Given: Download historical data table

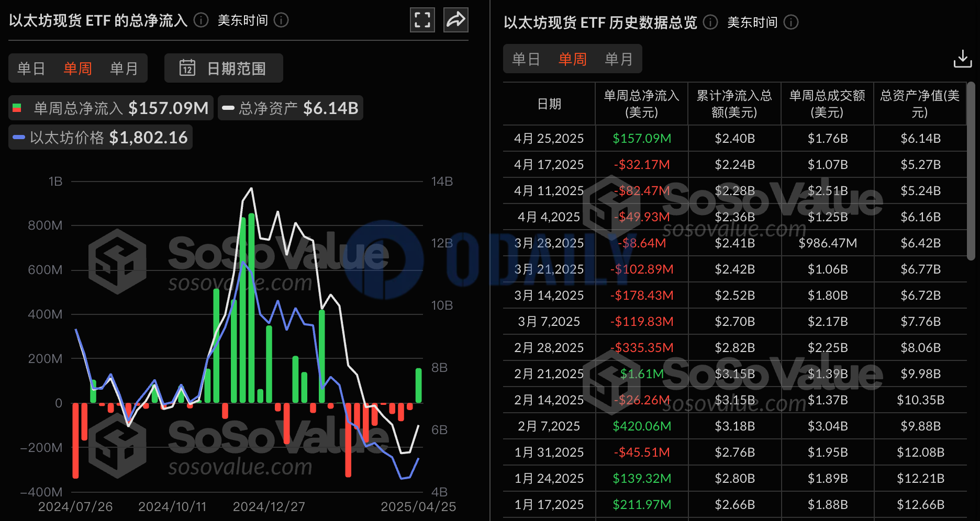Looking at the screenshot, I should coord(963,59).
